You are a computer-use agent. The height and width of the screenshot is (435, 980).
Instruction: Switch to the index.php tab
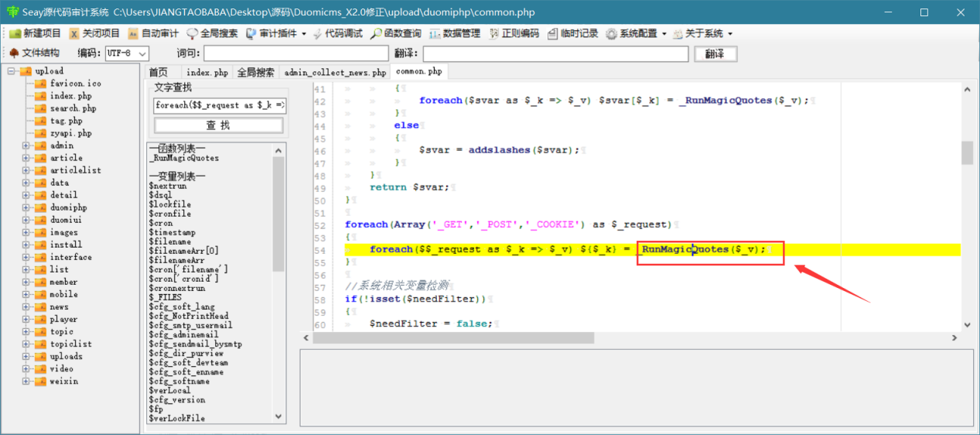pyautogui.click(x=207, y=72)
